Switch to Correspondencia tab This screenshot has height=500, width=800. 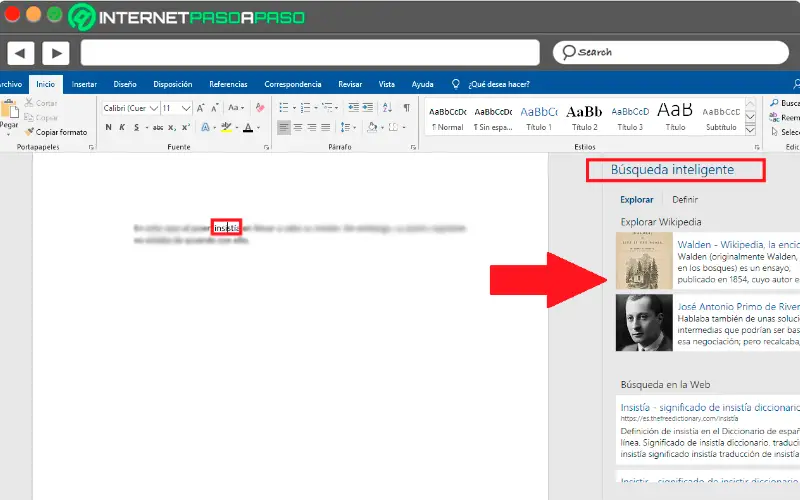tap(293, 84)
